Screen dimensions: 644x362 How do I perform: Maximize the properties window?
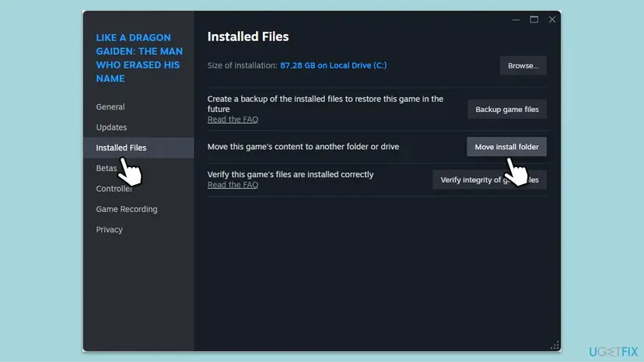(534, 19)
